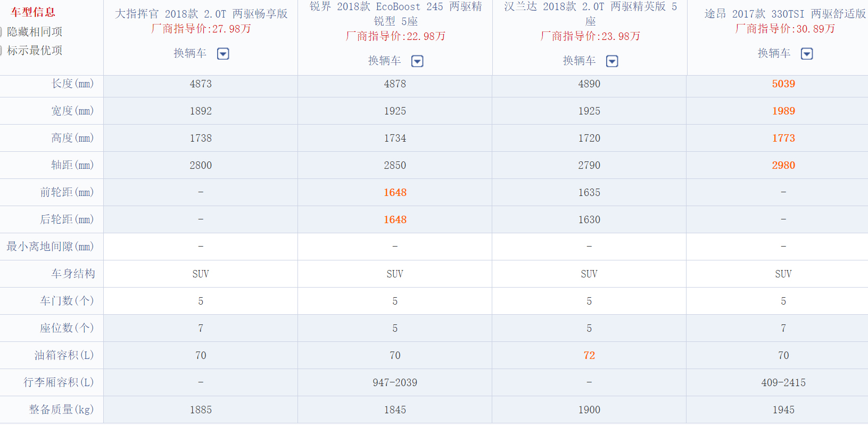Select the 车身结构 row label
Image resolution: width=868 pixels, height=425 pixels.
[x=73, y=274]
